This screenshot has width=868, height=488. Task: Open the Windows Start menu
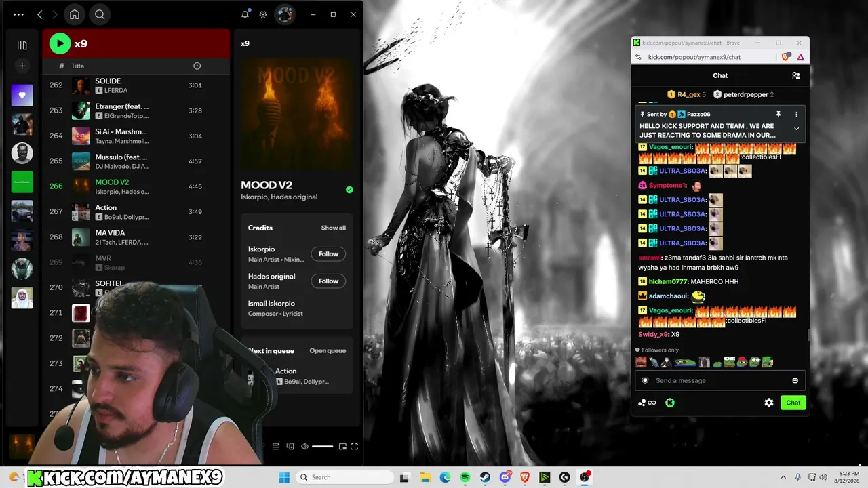pyautogui.click(x=283, y=477)
